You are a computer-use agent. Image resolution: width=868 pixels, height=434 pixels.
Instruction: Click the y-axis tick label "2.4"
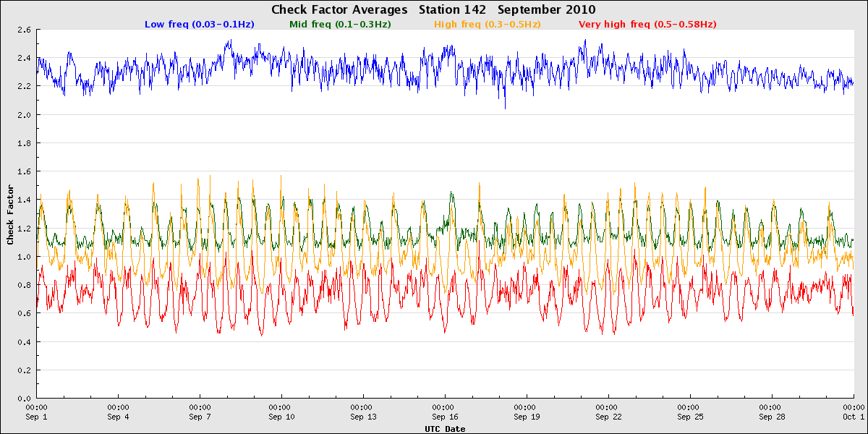point(24,58)
